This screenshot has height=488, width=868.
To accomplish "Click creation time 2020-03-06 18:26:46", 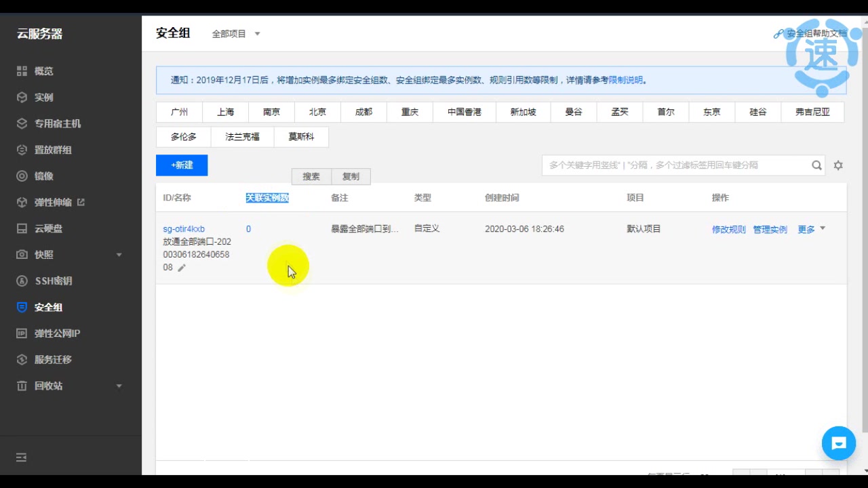I will tap(524, 229).
